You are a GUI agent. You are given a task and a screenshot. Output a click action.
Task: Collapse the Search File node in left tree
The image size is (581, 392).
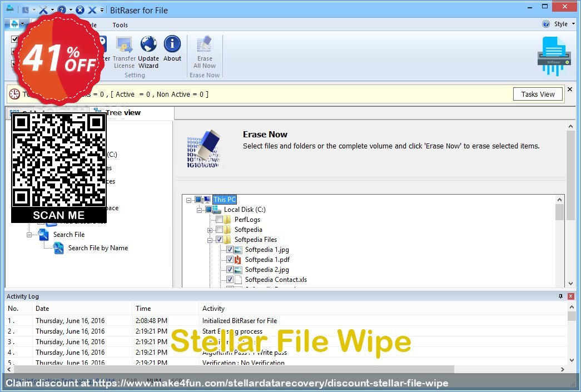29,235
